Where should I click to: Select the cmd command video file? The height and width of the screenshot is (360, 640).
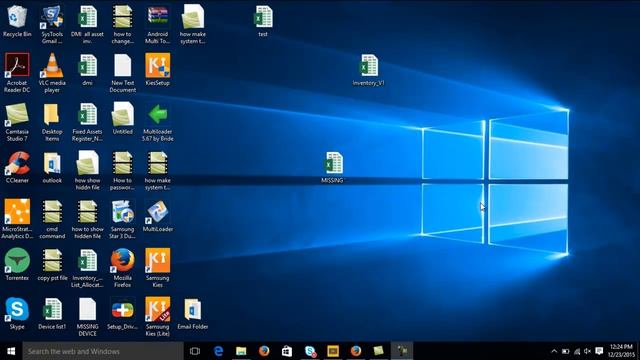click(x=52, y=219)
